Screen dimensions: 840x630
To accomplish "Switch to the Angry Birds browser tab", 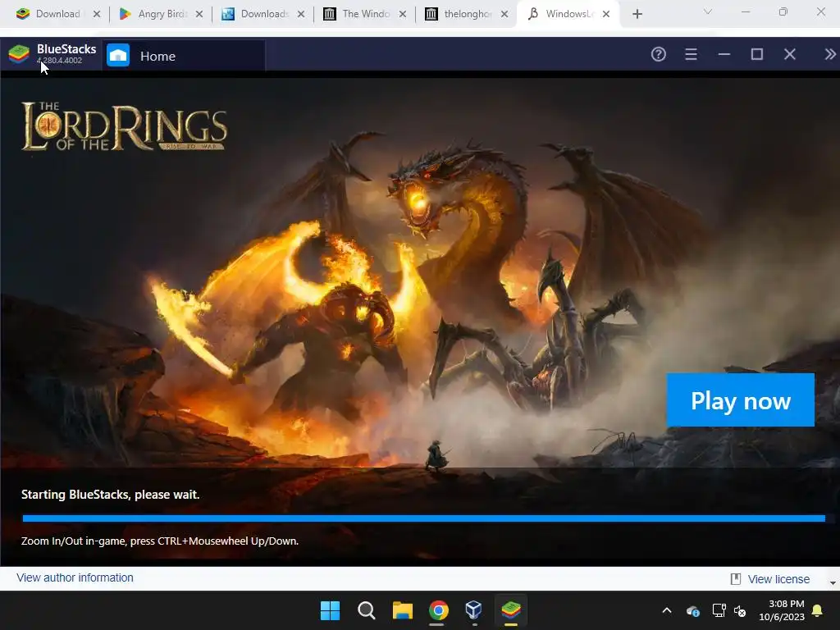I will (x=161, y=14).
